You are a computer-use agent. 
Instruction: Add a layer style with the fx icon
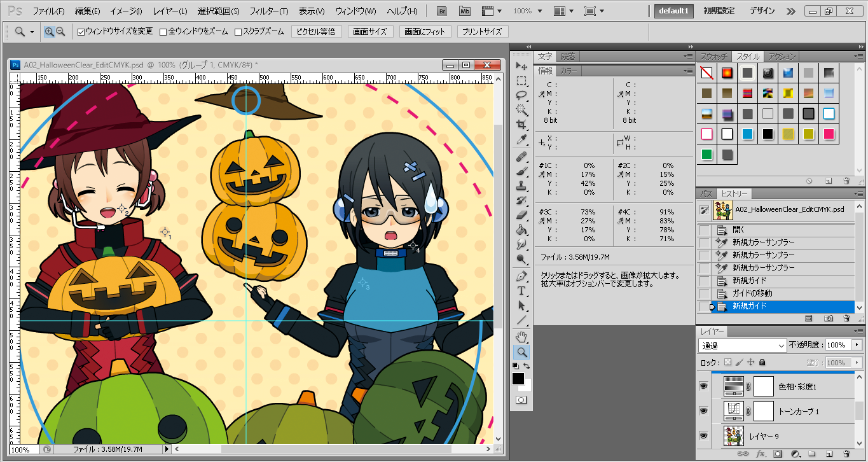(760, 455)
